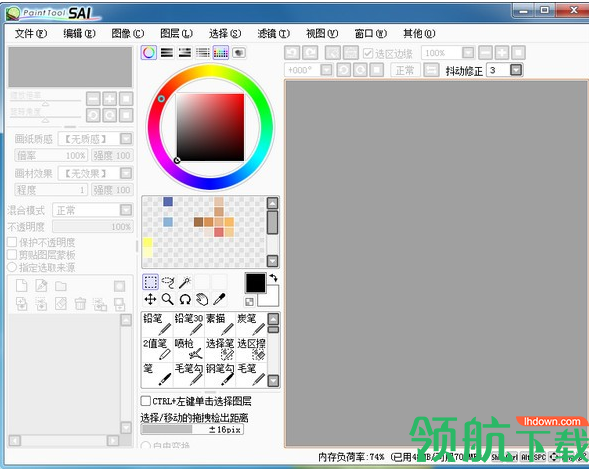
Task: Open the 画纸质感 texture dropdown
Action: tap(126, 139)
